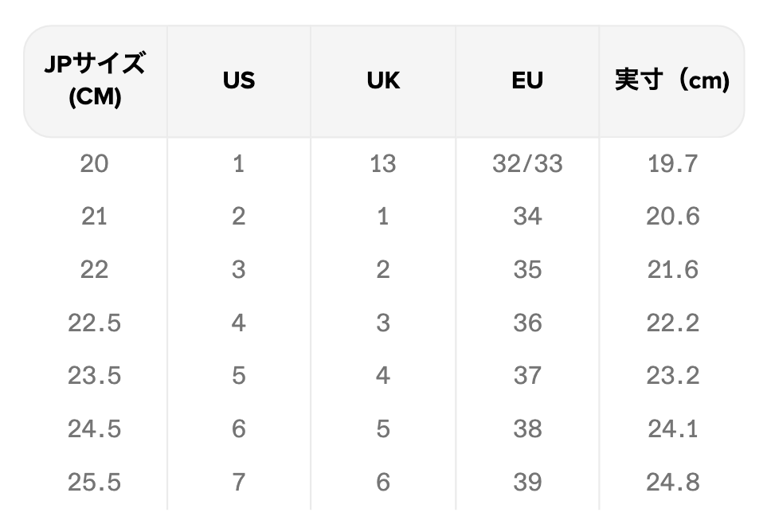The height and width of the screenshot is (532, 771).
Task: Select the JP size 21 cell
Action: click(x=95, y=217)
